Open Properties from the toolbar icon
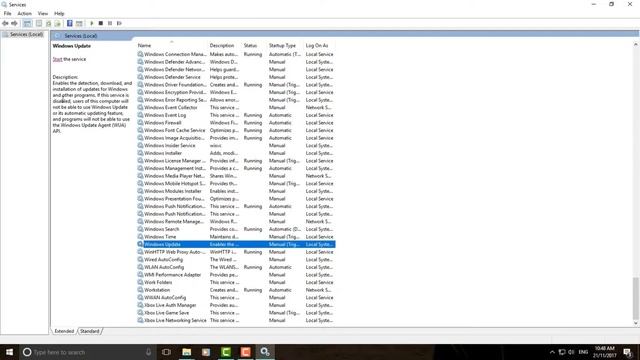640x360 pixels. [39, 23]
